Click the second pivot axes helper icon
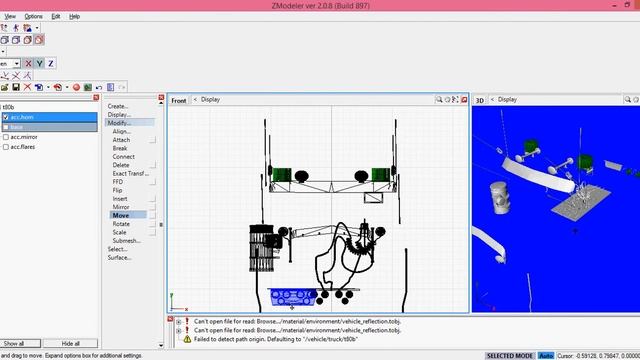The height and width of the screenshot is (360, 640). click(16, 76)
